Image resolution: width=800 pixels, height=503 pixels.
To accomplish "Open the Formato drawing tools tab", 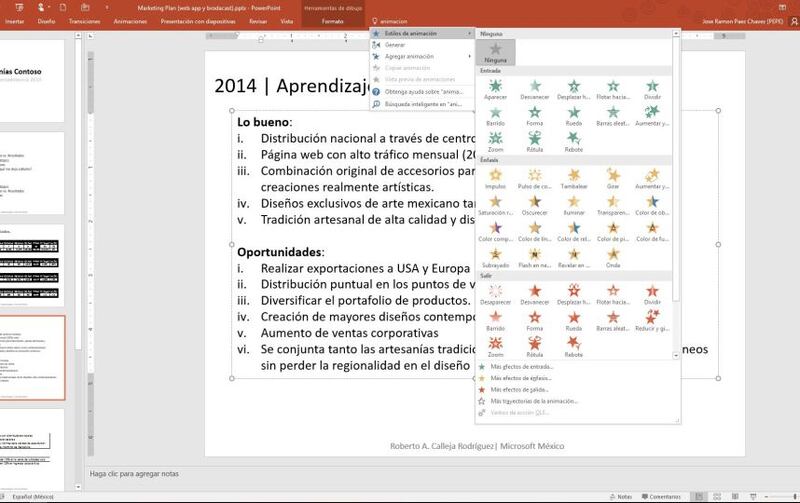I will (333, 21).
